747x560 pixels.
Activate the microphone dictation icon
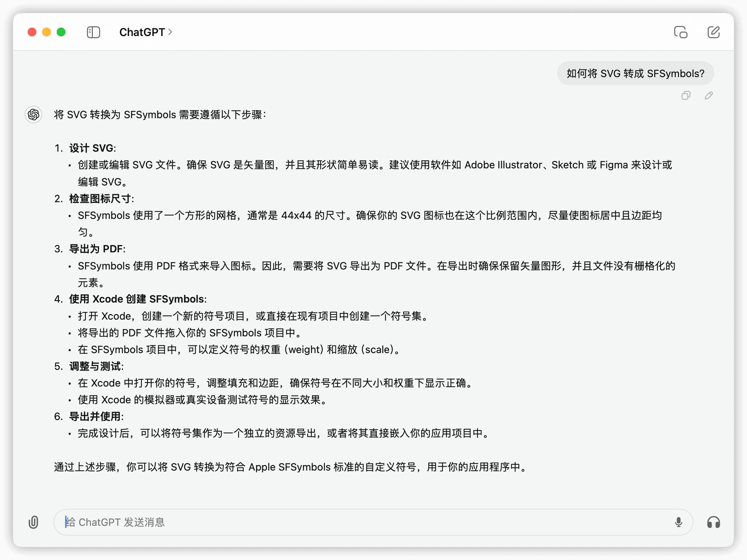click(678, 522)
